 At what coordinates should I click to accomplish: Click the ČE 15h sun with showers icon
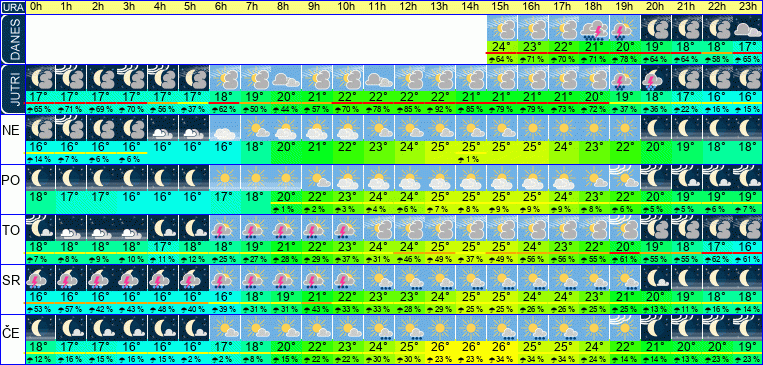(x=501, y=328)
